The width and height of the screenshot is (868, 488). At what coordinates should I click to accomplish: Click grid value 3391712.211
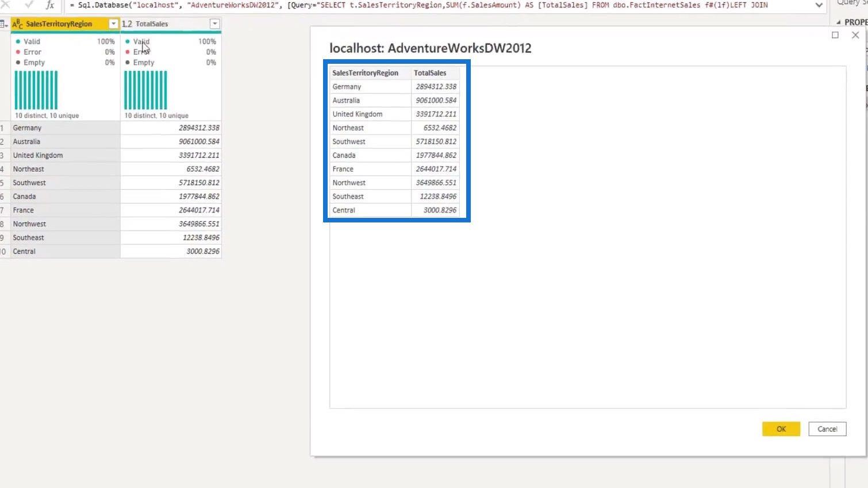pos(171,155)
